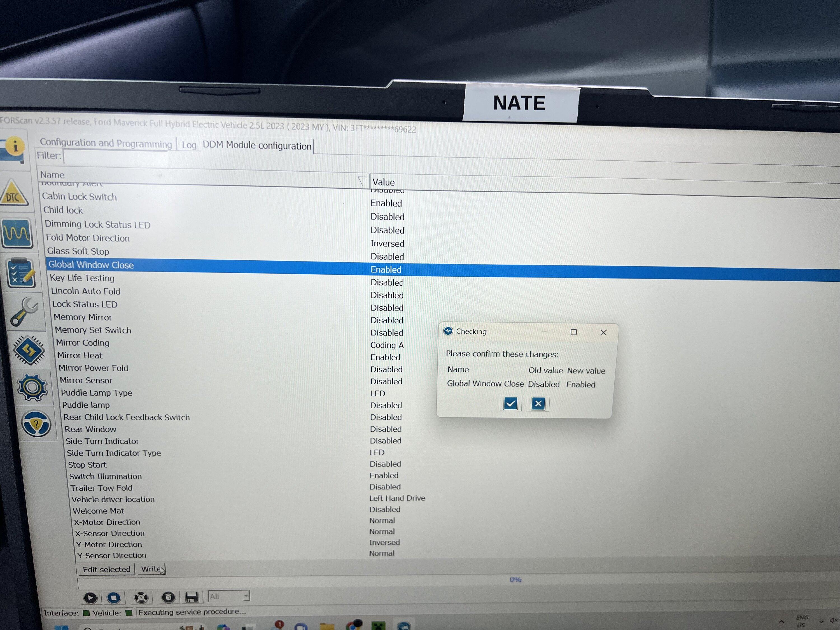The image size is (840, 630).
Task: Switch to the Log tab
Action: pos(189,145)
